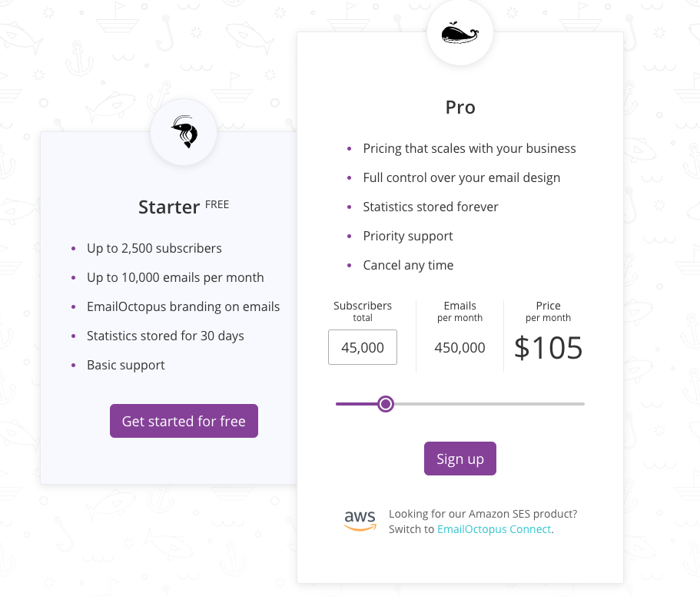Click 'Up to 2,500 subscribers' in Starter

(154, 248)
